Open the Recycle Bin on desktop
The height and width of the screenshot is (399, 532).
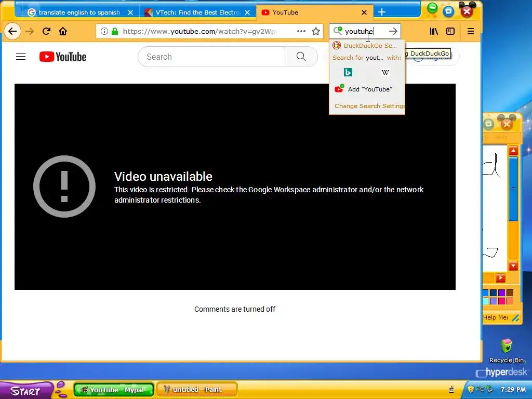507,351
